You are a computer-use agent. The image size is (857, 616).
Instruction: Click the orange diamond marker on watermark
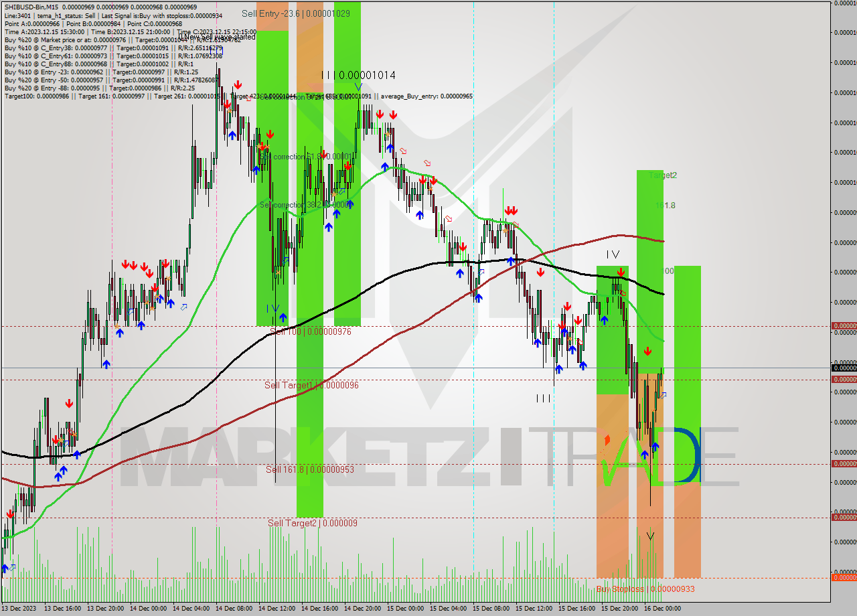point(607,440)
